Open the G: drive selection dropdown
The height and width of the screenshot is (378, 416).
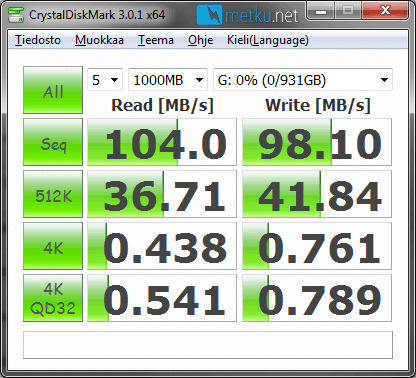coord(303,80)
